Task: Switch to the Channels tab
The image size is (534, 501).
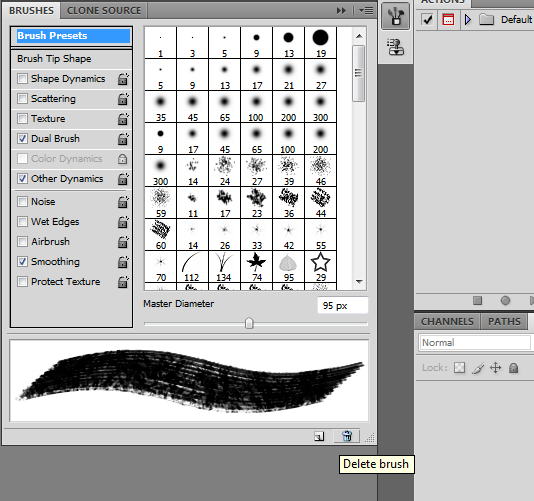Action: (447, 322)
